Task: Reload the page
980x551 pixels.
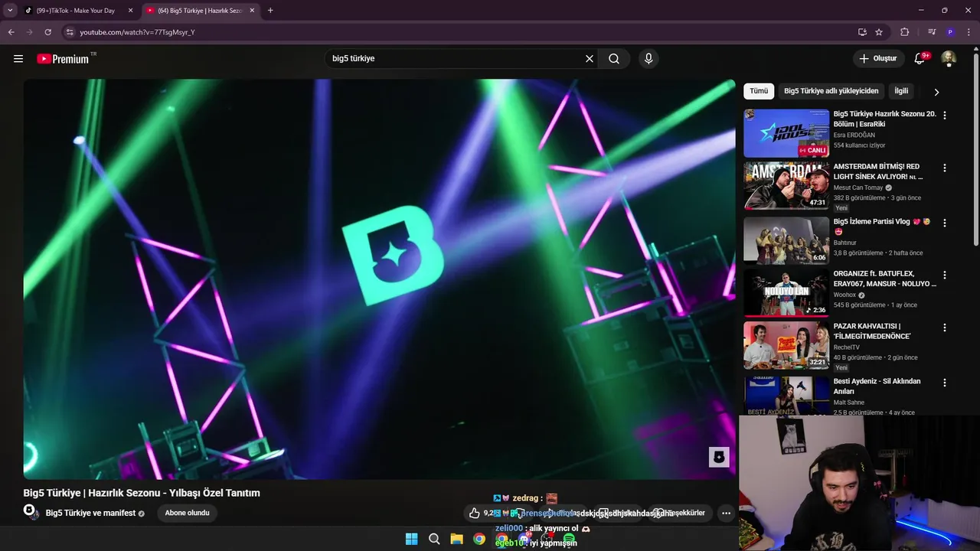Action: [x=47, y=32]
